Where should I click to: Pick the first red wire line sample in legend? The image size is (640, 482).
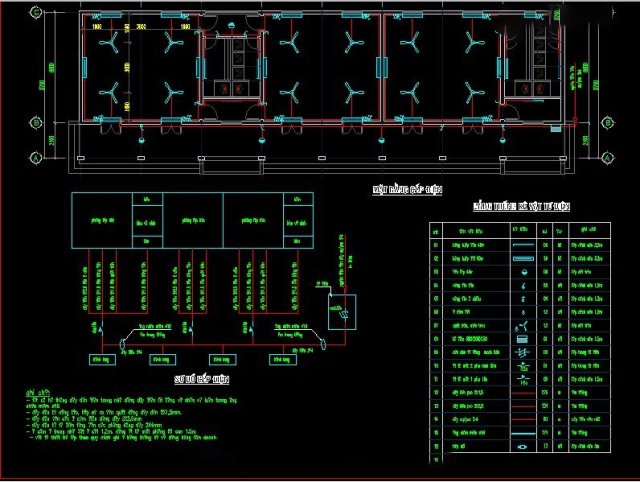pyautogui.click(x=522, y=394)
